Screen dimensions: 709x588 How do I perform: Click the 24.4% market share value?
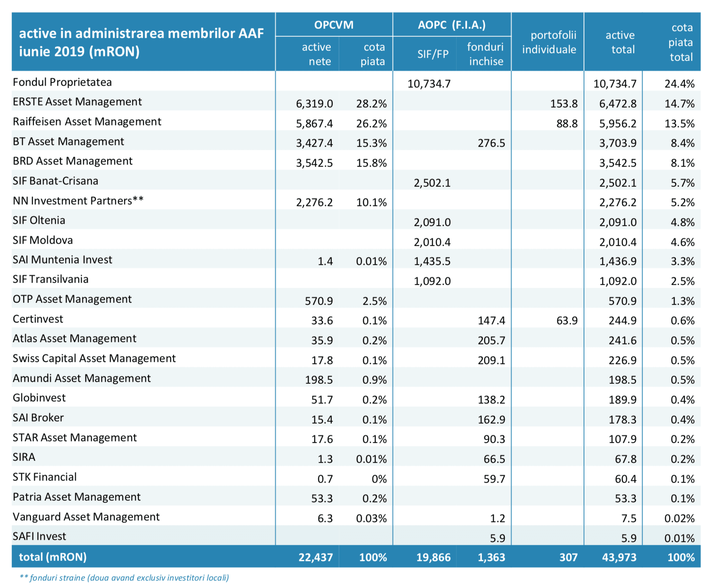click(679, 84)
